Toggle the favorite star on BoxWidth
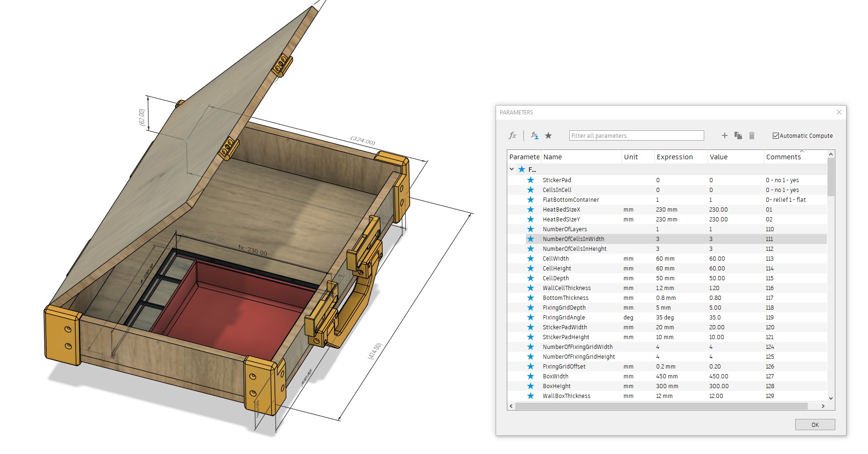 pos(531,376)
